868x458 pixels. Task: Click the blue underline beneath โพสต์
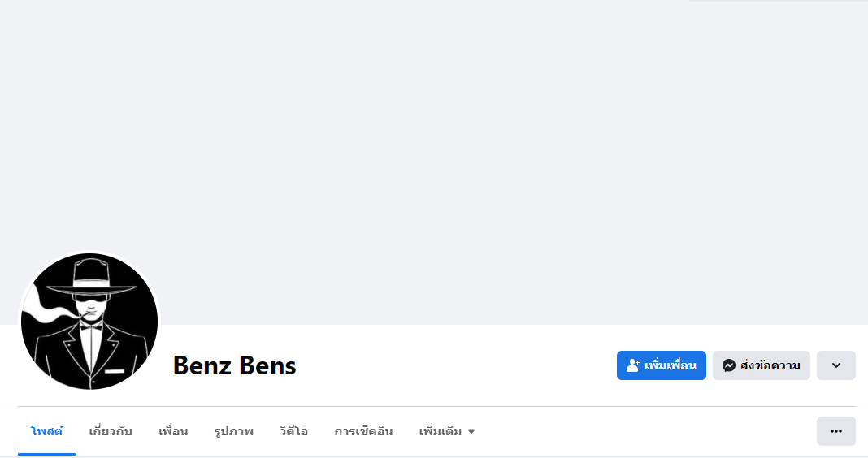(x=47, y=454)
